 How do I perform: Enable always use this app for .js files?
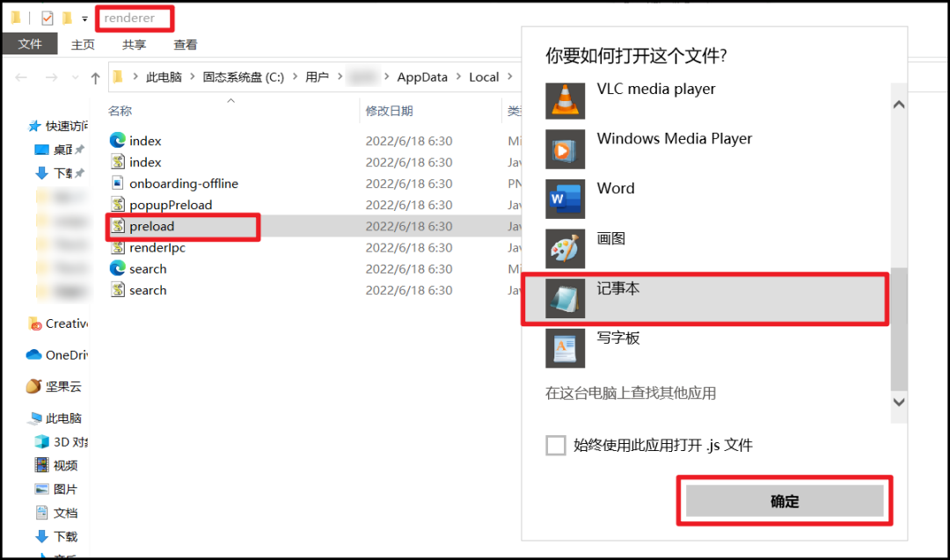pyautogui.click(x=556, y=446)
